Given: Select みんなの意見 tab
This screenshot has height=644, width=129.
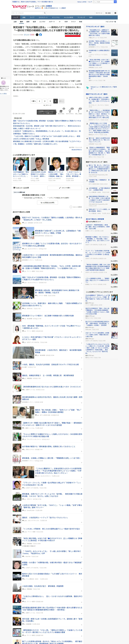Looking at the screenshot, I should point(69,17).
